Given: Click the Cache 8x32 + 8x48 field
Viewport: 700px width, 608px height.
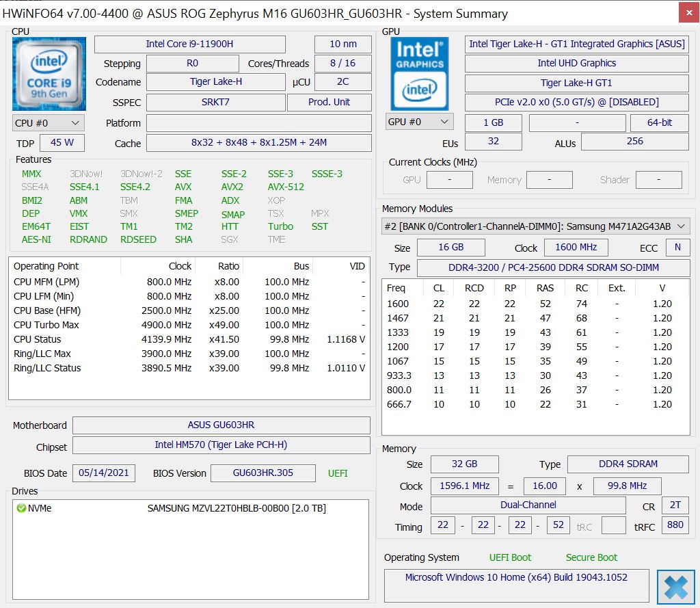Looking at the screenshot, I should click(259, 143).
